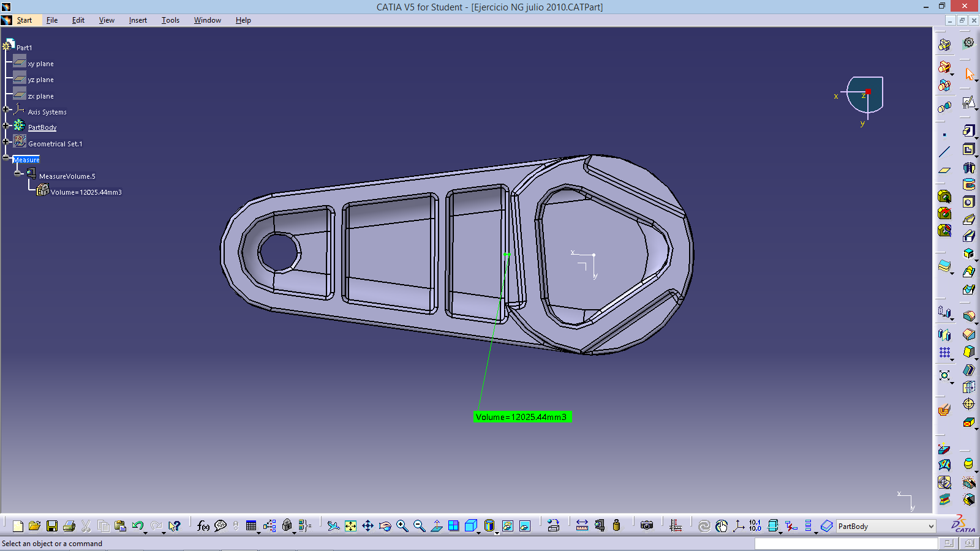980x551 pixels.
Task: Open the Formula f(x) editor
Action: point(203,526)
